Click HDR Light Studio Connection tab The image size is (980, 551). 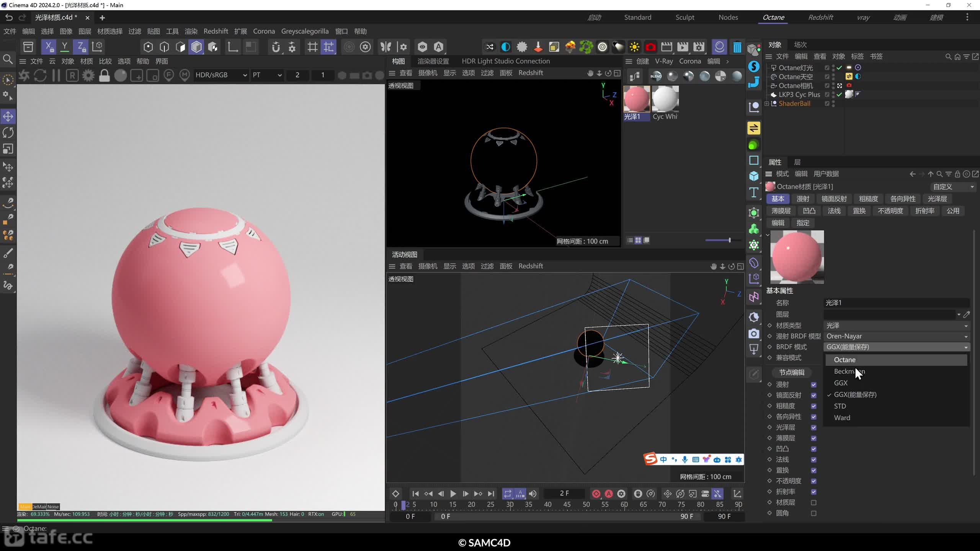coord(506,61)
